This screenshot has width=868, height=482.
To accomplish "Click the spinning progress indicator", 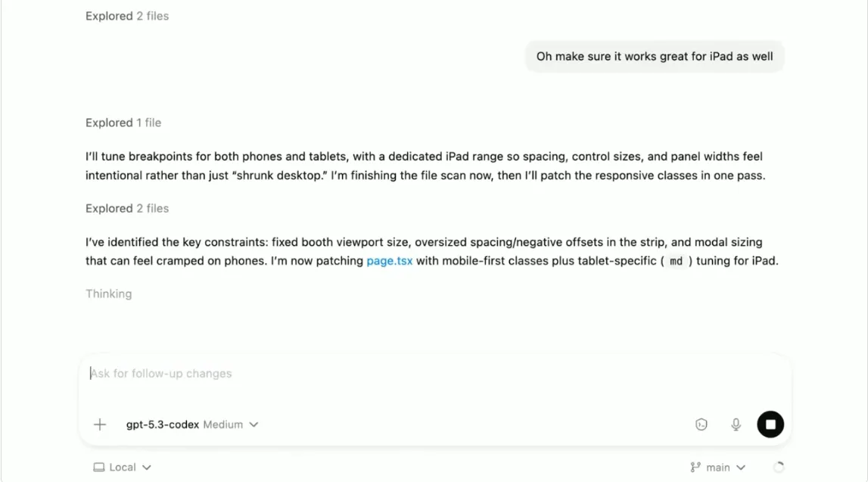I will pos(779,468).
